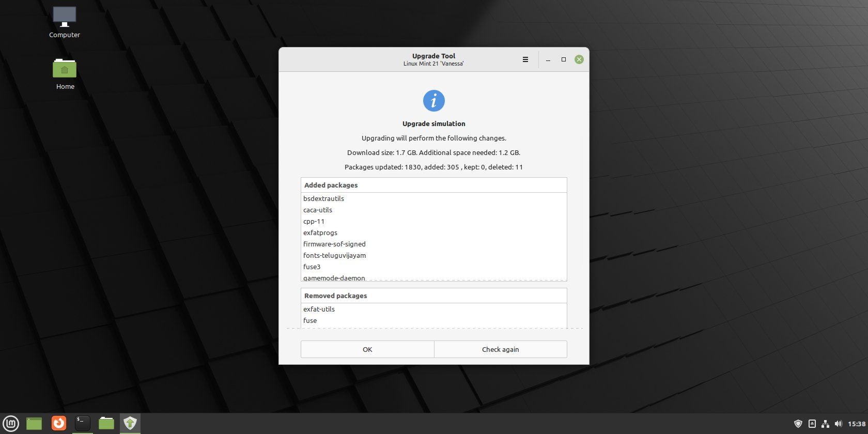Select fuse in Removed packages
The image size is (868, 434).
click(434, 320)
